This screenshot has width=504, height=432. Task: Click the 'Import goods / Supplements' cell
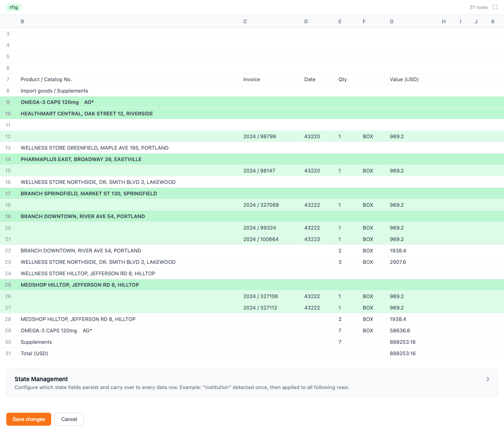54,91
